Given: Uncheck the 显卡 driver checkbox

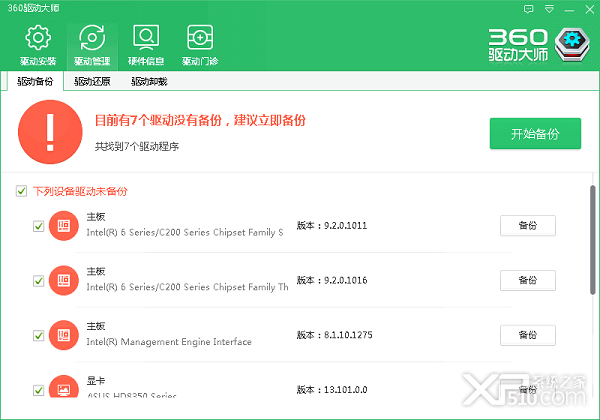Looking at the screenshot, I should 38,390.
